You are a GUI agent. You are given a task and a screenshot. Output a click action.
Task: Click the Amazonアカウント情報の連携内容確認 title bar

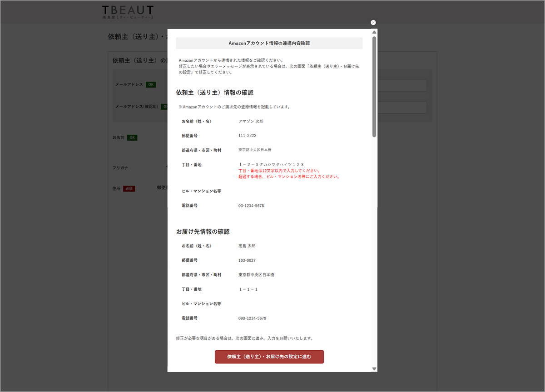pyautogui.click(x=269, y=43)
